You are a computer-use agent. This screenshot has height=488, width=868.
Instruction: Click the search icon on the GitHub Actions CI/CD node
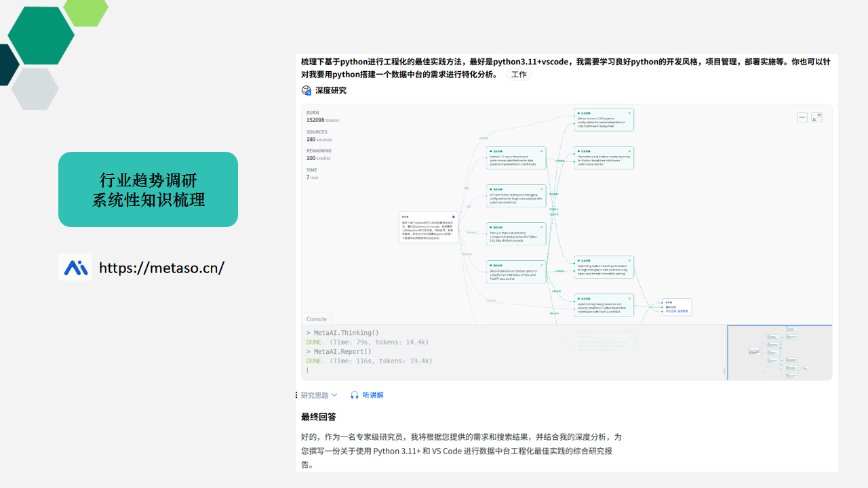[x=629, y=113]
